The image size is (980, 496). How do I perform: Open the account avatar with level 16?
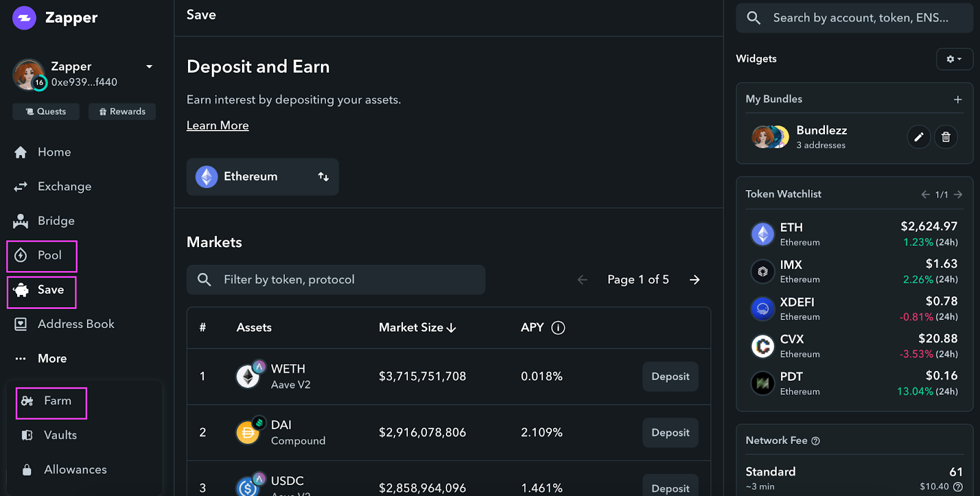coord(29,74)
